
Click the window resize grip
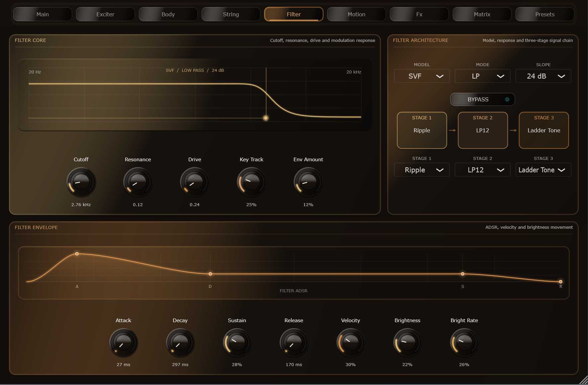583,380
